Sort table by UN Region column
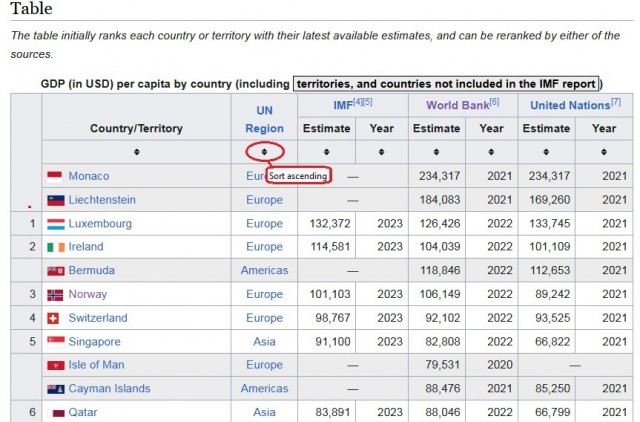 (264, 152)
